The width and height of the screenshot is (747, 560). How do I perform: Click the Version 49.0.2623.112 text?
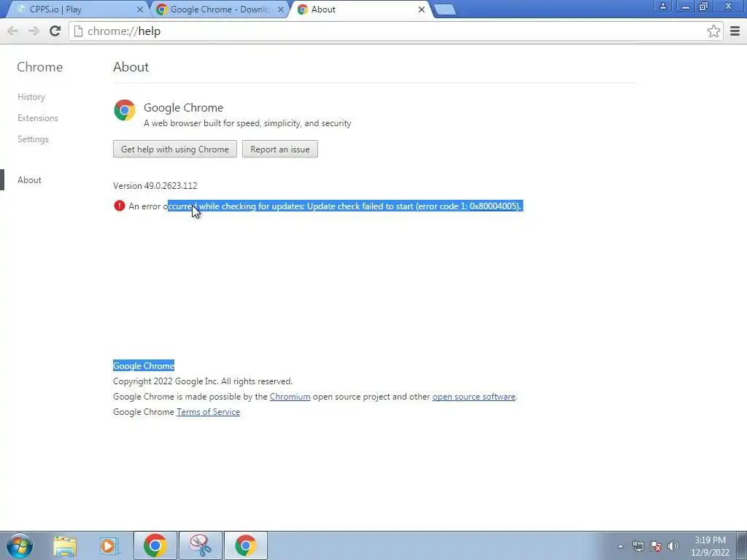pyautogui.click(x=155, y=186)
